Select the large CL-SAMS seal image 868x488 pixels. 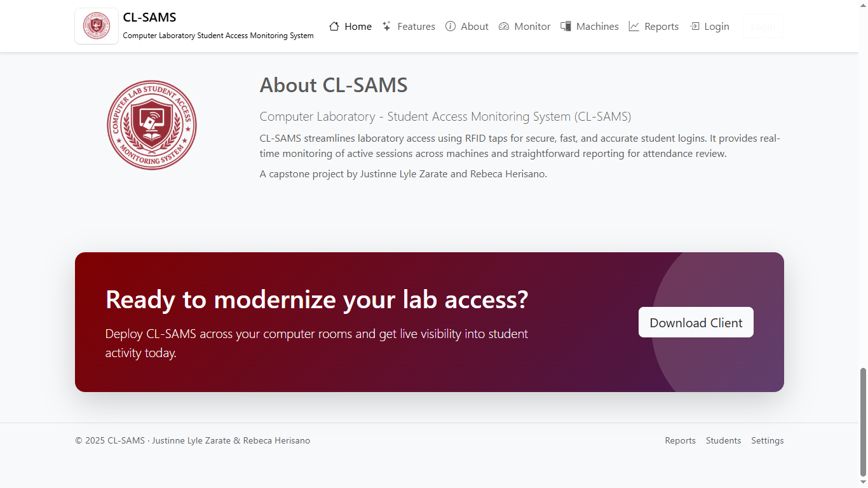tap(152, 125)
